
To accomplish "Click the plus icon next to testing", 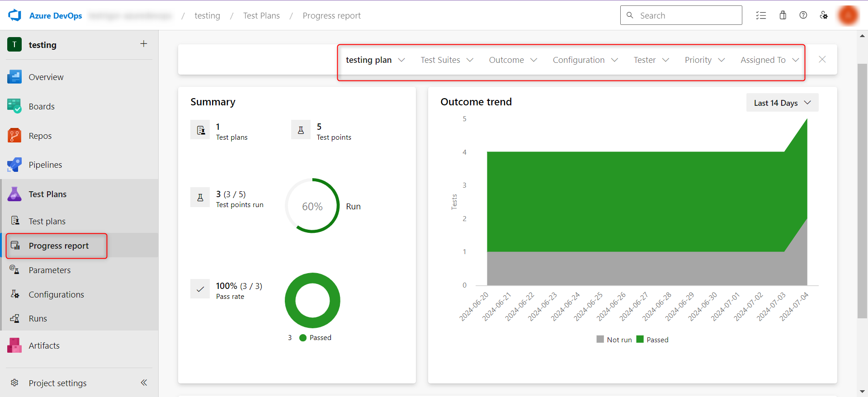I will (x=144, y=44).
